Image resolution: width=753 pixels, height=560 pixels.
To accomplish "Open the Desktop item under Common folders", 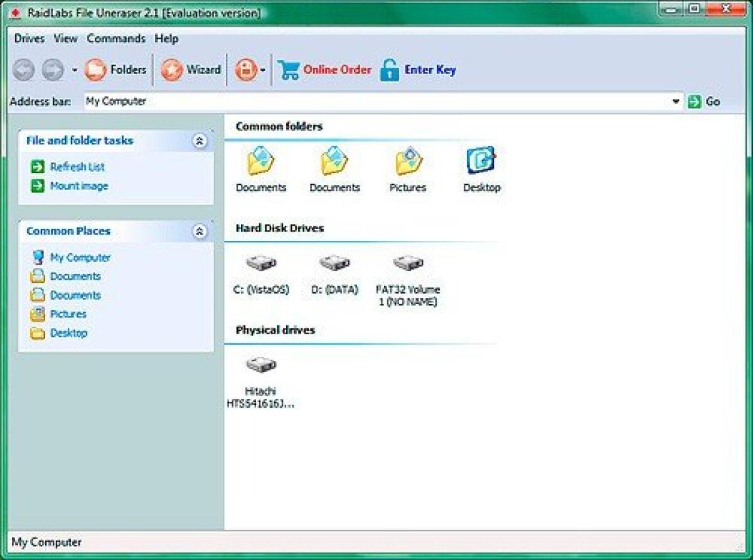I will pyautogui.click(x=481, y=162).
